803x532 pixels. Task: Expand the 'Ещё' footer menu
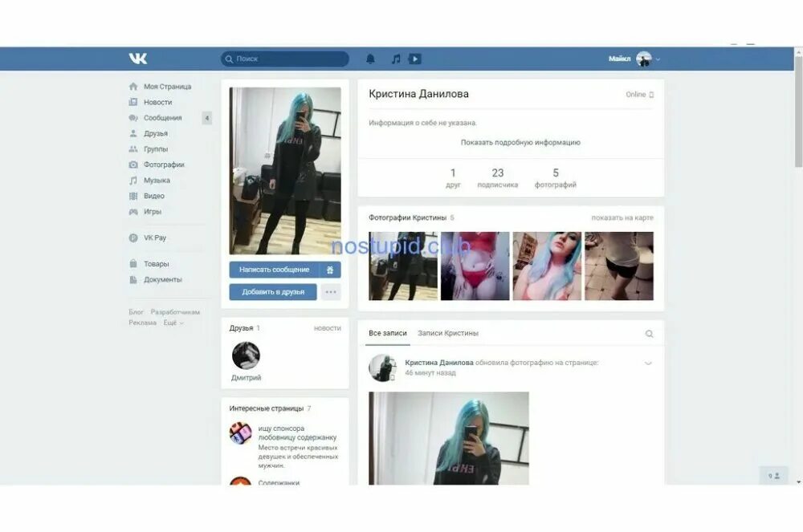coord(173,323)
